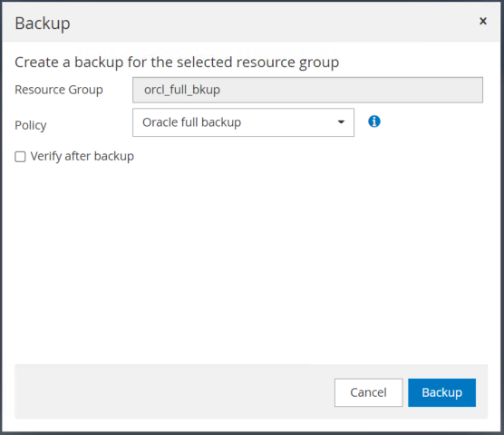Show details for the selected policy via info icon
The image size is (504, 435).
point(374,121)
